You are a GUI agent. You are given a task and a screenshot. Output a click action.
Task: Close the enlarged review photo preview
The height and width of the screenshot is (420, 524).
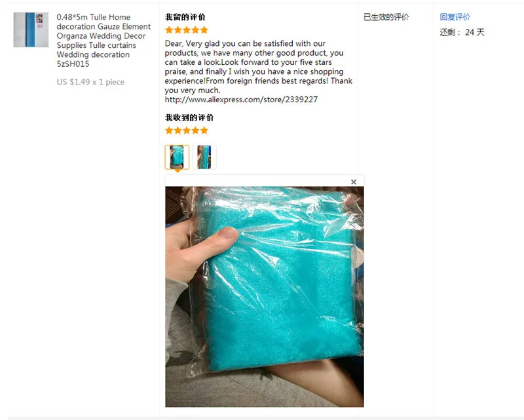tap(354, 182)
